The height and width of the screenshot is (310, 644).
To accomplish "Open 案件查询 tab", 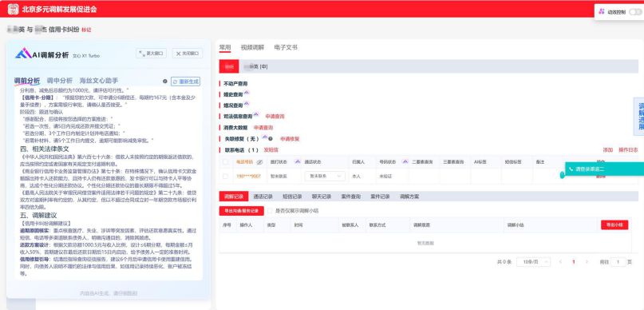I will (351, 197).
